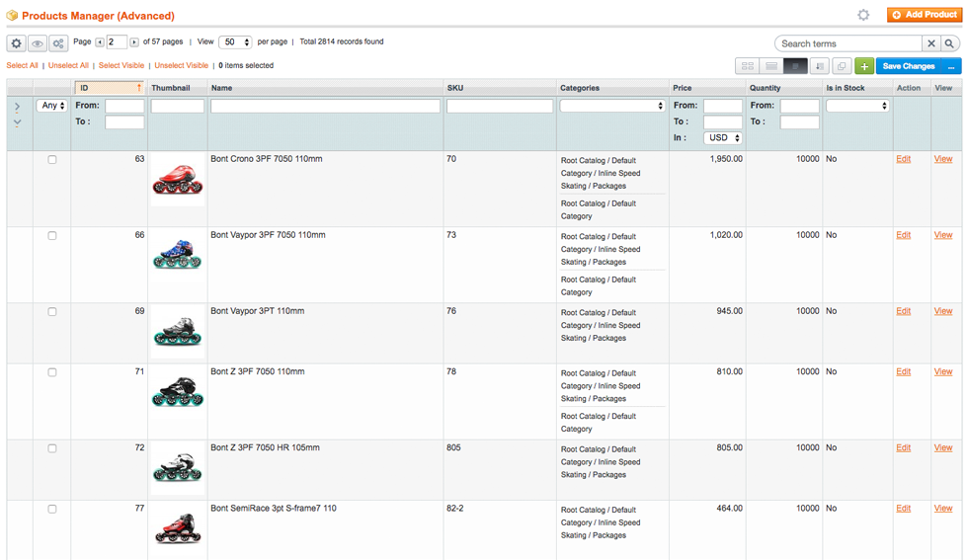The image size is (968, 560).
Task: Click the product name Bont Z 3PF 7050 HR 105mm
Action: click(x=265, y=447)
